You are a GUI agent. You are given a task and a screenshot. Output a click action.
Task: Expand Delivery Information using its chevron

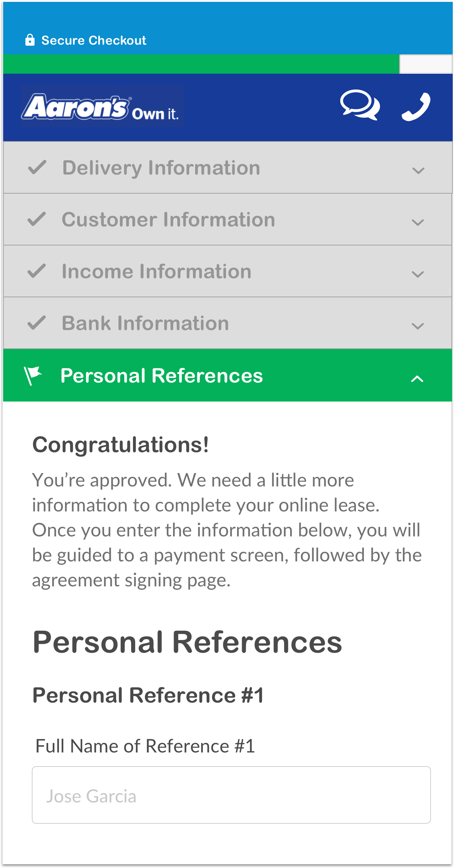point(418,170)
